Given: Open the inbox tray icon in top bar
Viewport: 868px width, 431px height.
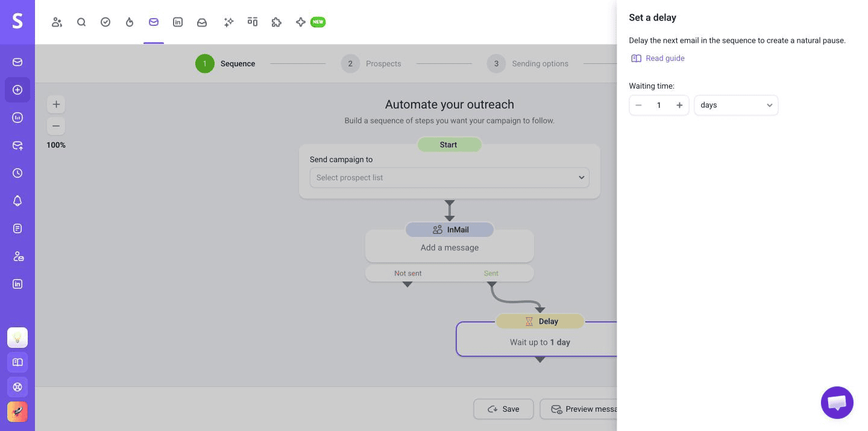Looking at the screenshot, I should tap(202, 22).
